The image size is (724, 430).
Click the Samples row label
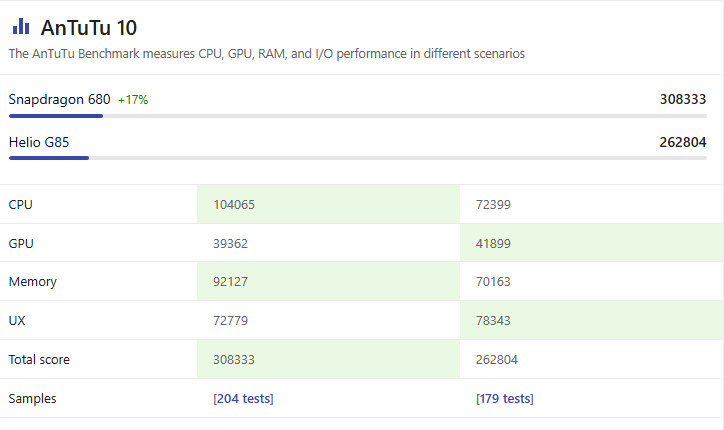tap(32, 399)
